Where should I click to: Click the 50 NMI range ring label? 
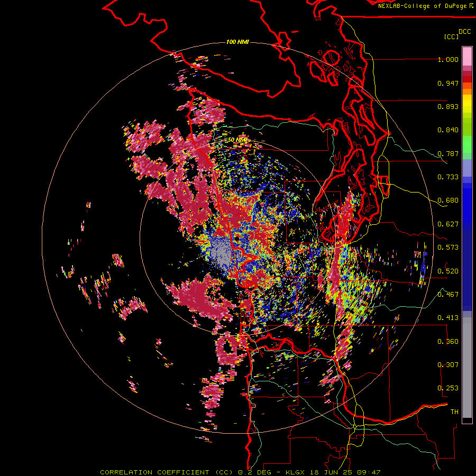tap(237, 140)
